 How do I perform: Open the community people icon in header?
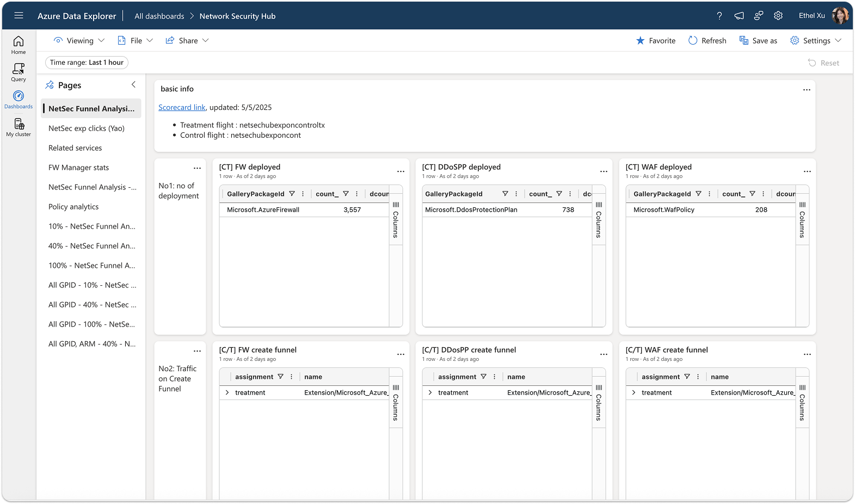(x=759, y=16)
